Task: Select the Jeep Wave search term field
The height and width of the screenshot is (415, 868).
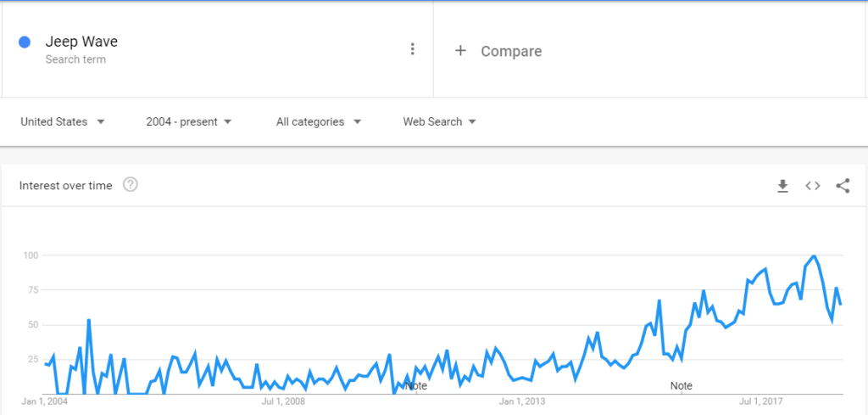Action: [218, 49]
